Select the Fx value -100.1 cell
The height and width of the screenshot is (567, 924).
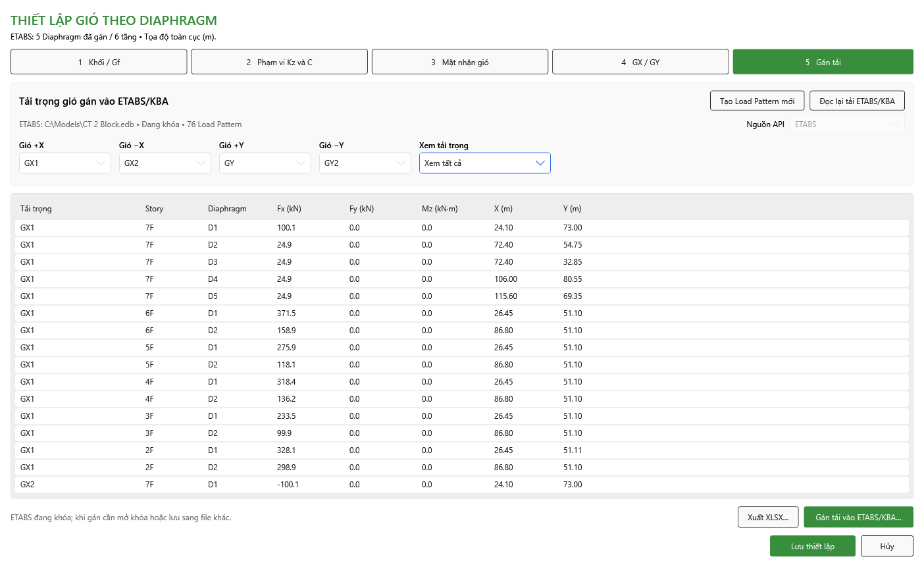(288, 485)
